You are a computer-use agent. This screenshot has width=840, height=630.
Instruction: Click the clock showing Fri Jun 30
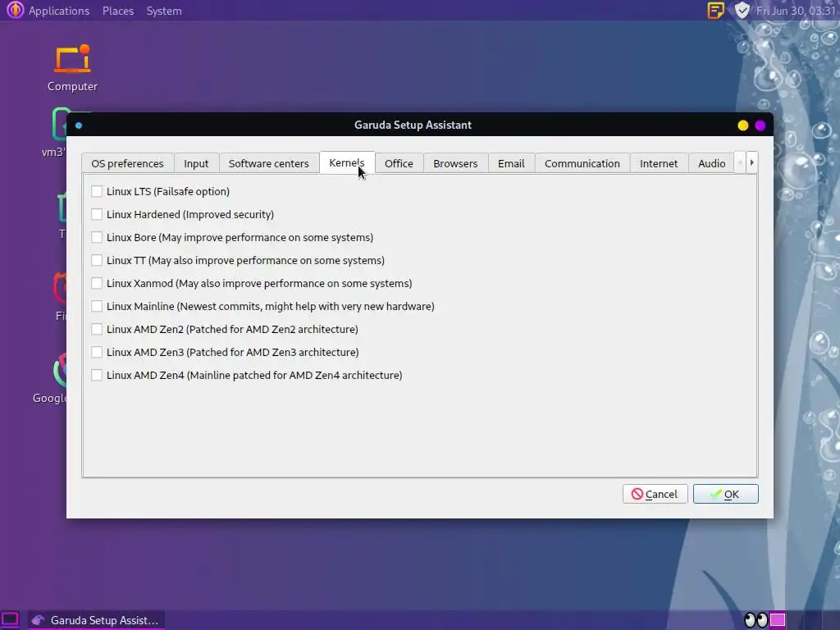[796, 11]
